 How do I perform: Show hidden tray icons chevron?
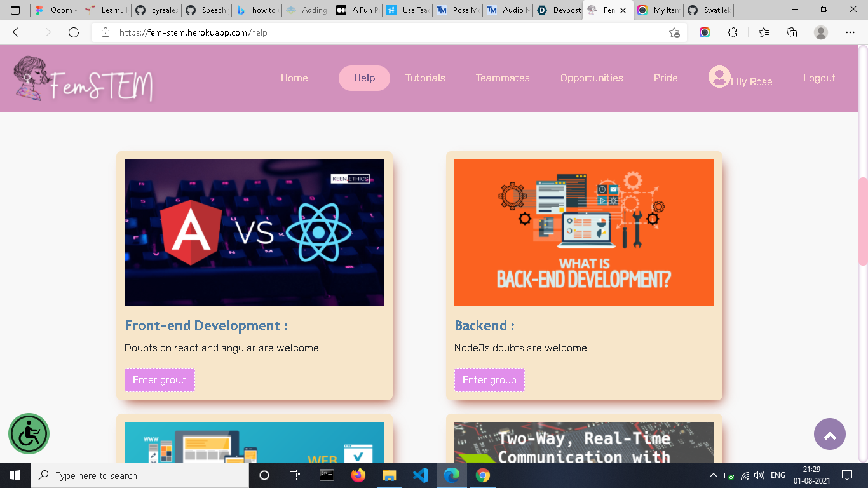[714, 475]
